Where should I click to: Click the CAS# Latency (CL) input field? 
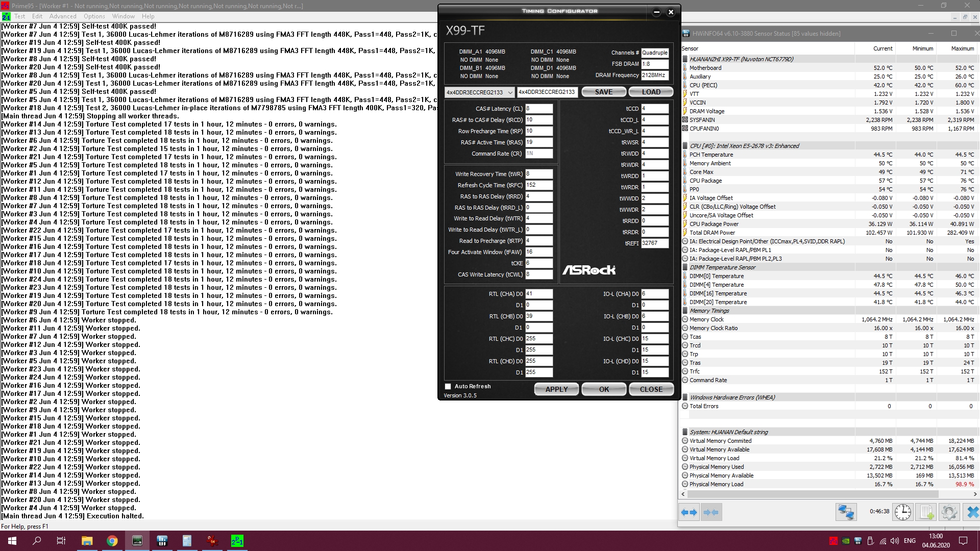pos(539,109)
